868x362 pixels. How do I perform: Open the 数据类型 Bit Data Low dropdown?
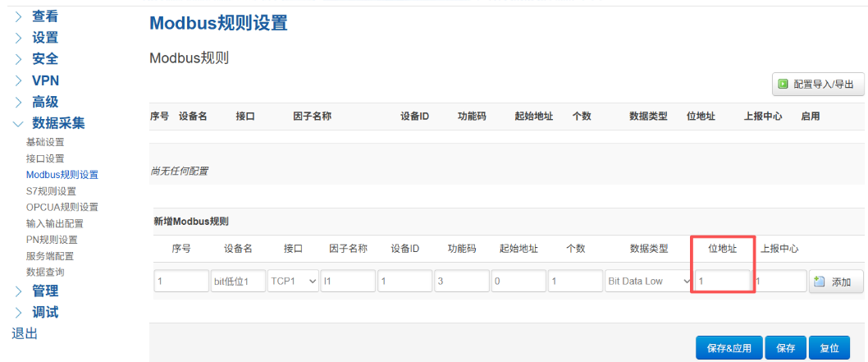pos(648,282)
